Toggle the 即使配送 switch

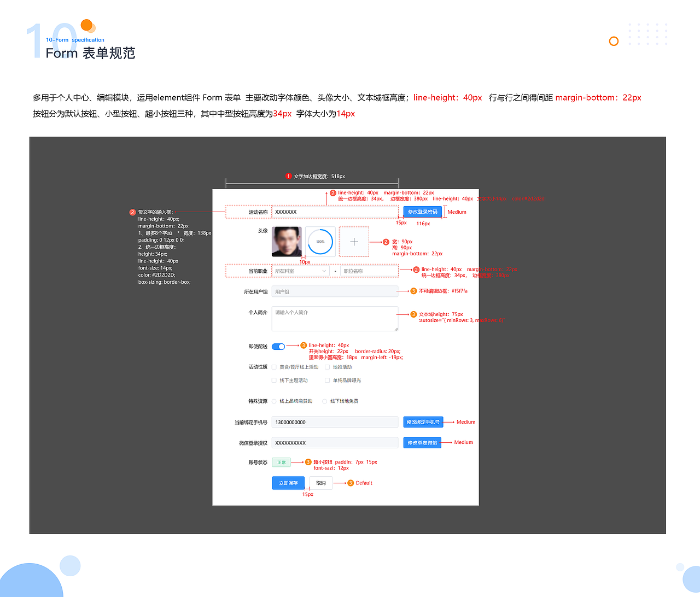point(278,346)
